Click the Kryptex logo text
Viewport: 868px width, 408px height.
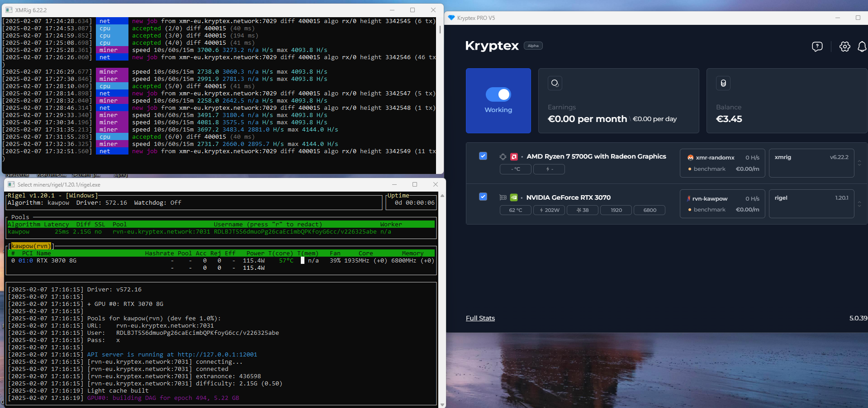492,46
